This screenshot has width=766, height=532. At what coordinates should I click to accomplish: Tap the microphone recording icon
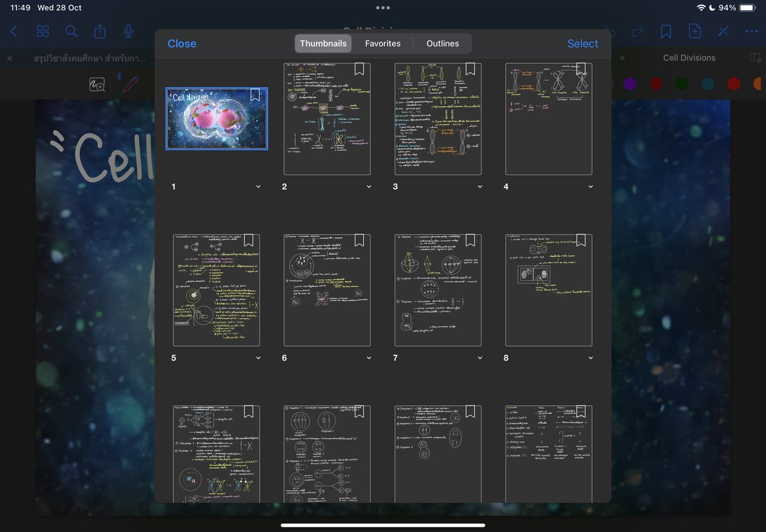tap(128, 31)
